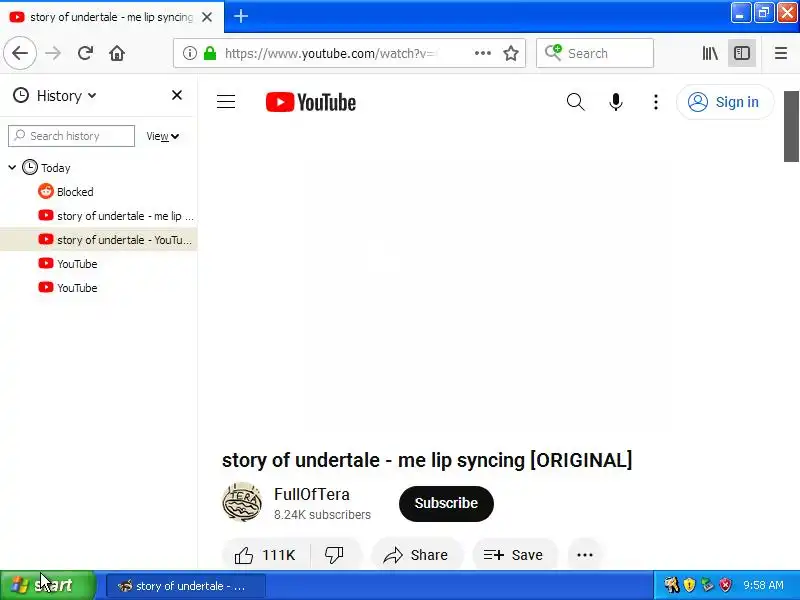The image size is (800, 600).
Task: Toggle the sidebar with the sidebars icon
Action: tap(741, 53)
